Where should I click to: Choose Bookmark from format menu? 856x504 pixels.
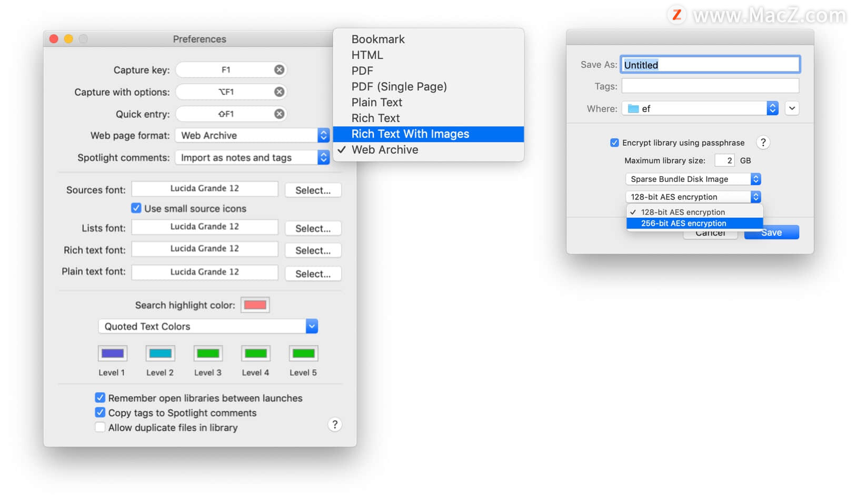coord(429,39)
